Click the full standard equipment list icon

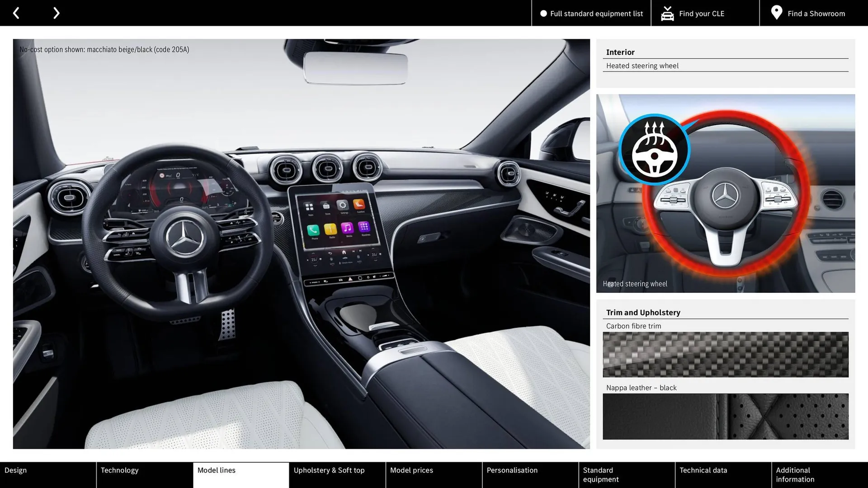(x=542, y=13)
